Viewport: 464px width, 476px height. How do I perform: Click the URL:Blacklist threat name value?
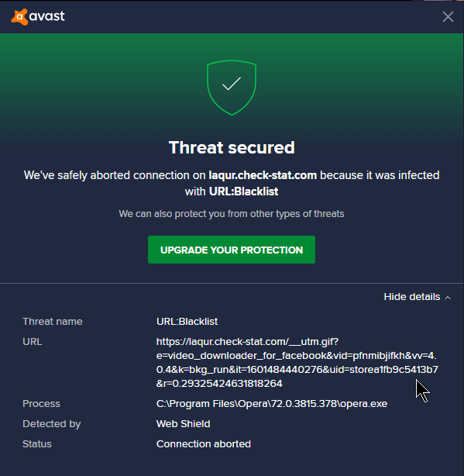coord(187,322)
